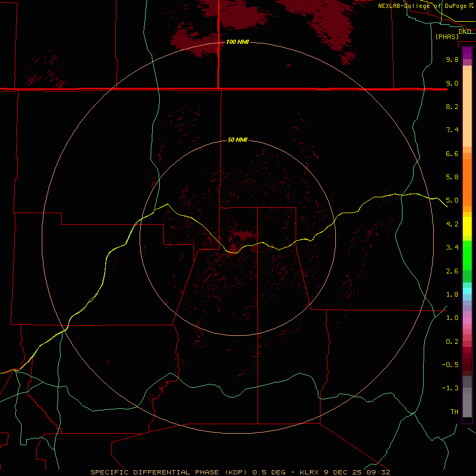This screenshot has height=476, width=476.
Task: Click the "5.8" legend value
Action: (452, 177)
